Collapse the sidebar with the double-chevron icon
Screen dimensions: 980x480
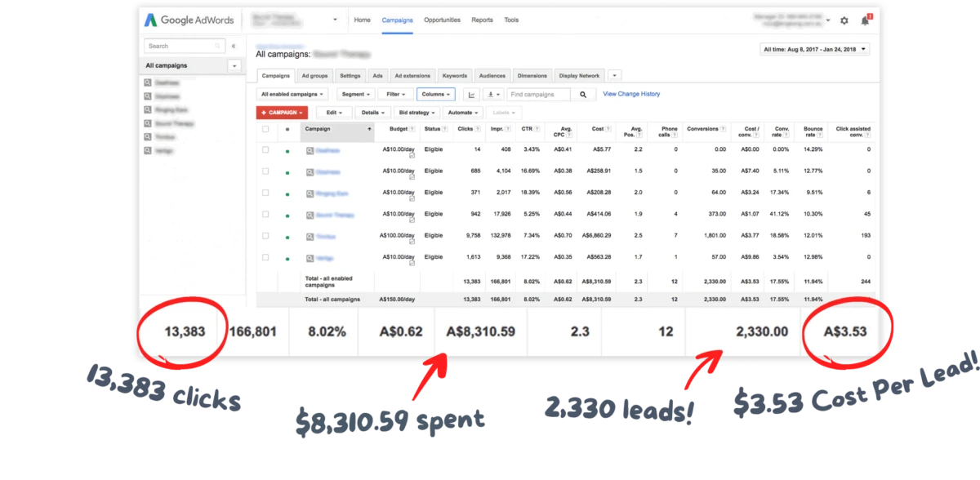[234, 47]
